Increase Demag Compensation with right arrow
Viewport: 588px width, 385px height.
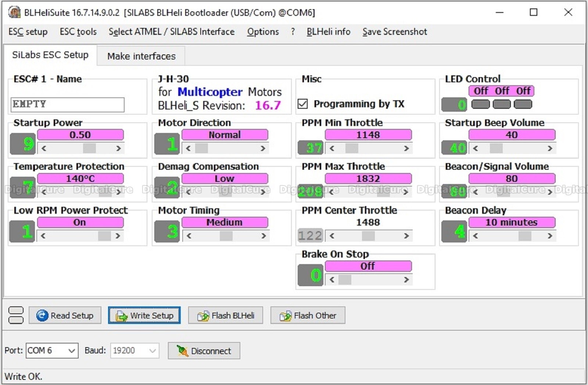coord(263,192)
